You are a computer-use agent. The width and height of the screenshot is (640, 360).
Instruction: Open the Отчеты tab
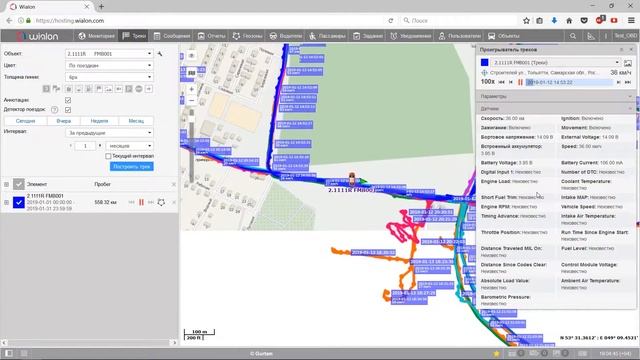211,36
